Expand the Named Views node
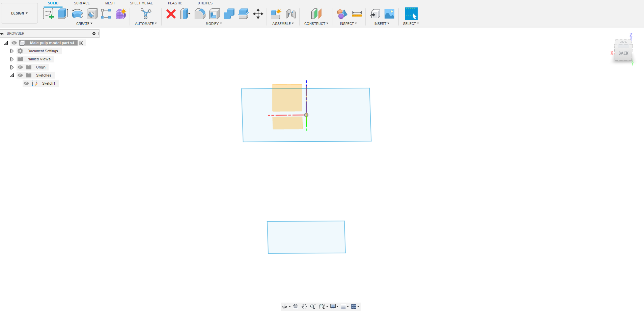This screenshot has height=311, width=644. 12,59
